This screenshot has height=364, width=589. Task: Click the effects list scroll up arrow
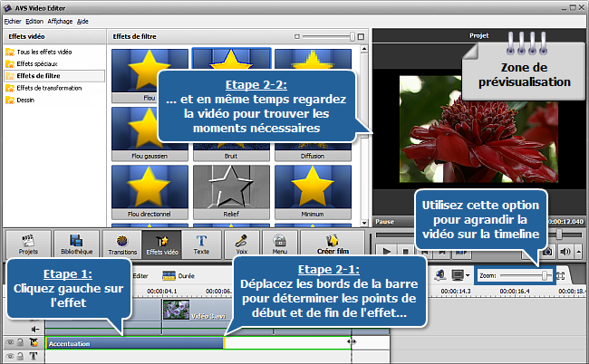pos(363,49)
